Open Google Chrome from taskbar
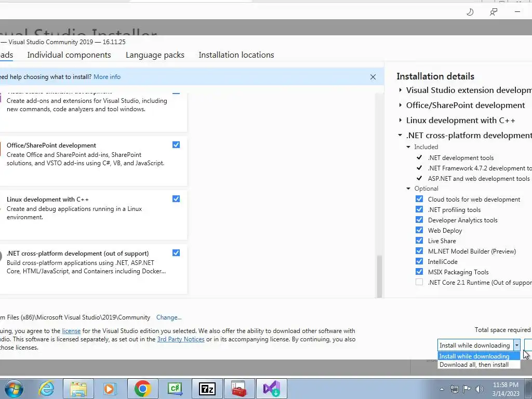The width and height of the screenshot is (532, 399). click(142, 389)
